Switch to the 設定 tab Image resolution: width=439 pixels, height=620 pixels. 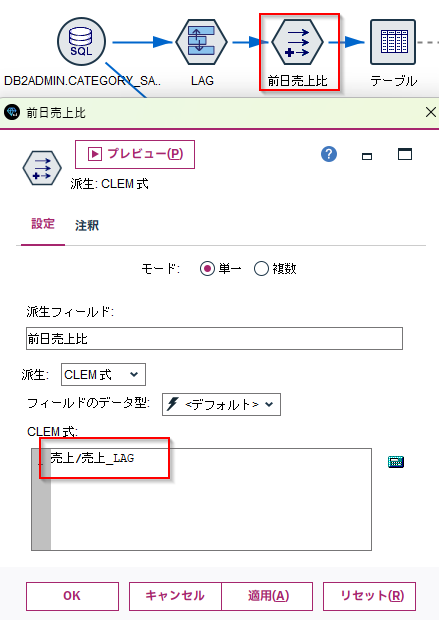pyautogui.click(x=43, y=224)
